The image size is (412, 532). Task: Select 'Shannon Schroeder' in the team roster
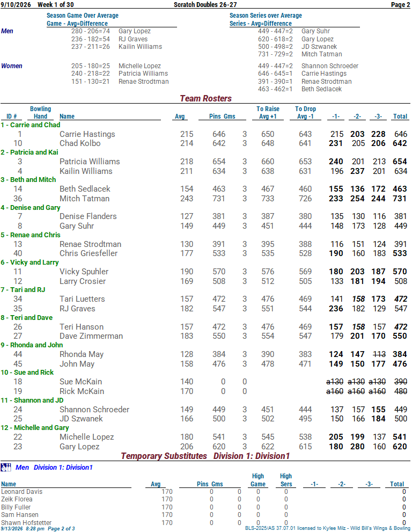click(94, 409)
